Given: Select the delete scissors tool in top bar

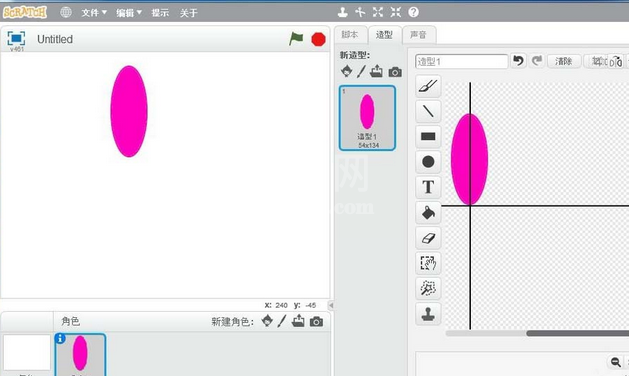Looking at the screenshot, I should pos(360,12).
